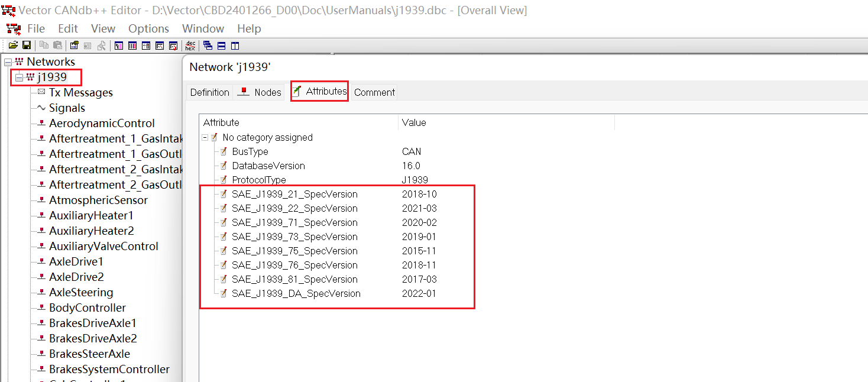This screenshot has width=868, height=382.
Task: Select the SAE_J1939_73_SpecVersion attribute row
Action: pos(294,237)
